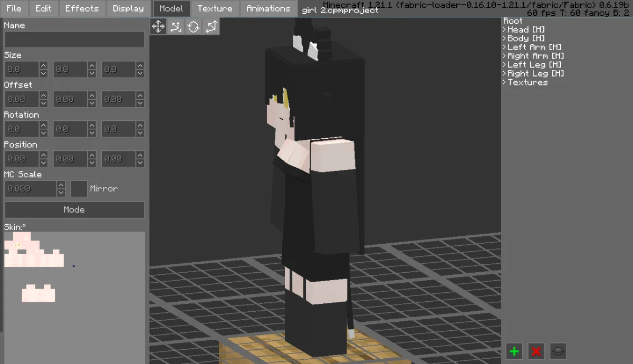Switch to the Texture tab

pyautogui.click(x=215, y=8)
